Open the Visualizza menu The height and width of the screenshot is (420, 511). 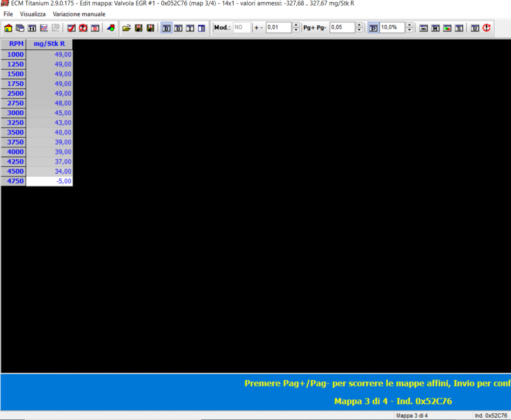tap(32, 13)
